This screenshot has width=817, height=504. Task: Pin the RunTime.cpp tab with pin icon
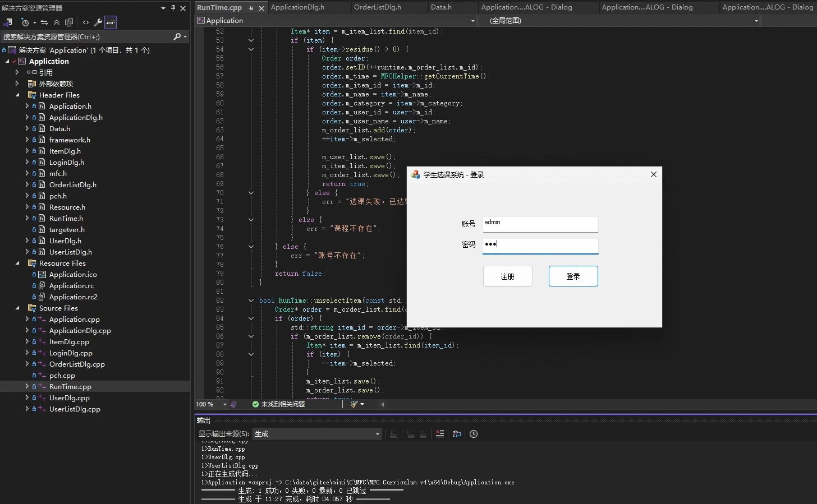point(251,8)
